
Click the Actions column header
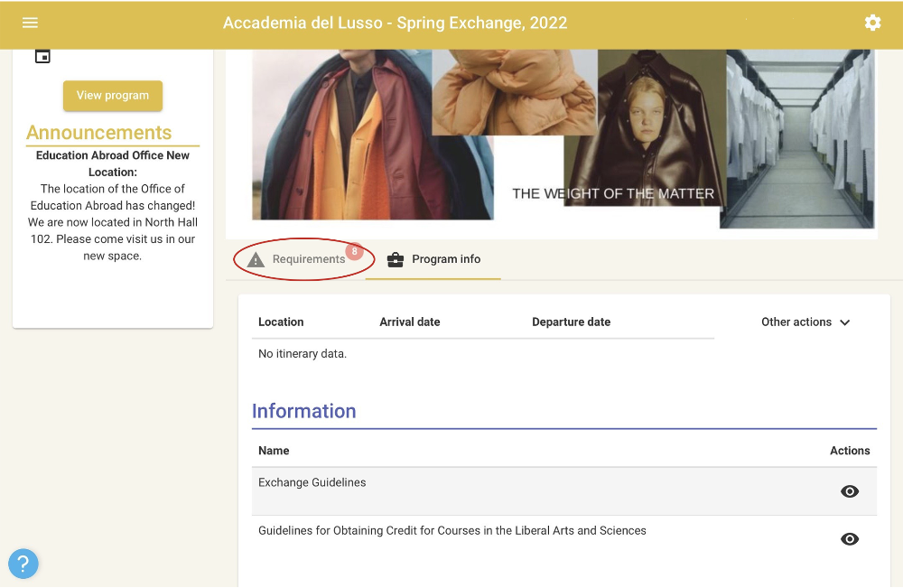tap(850, 451)
